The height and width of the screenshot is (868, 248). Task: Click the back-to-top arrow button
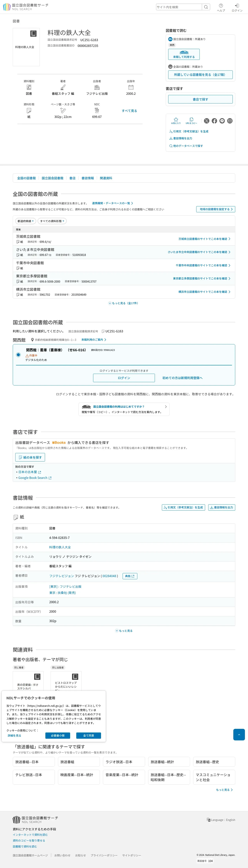click(239, 734)
